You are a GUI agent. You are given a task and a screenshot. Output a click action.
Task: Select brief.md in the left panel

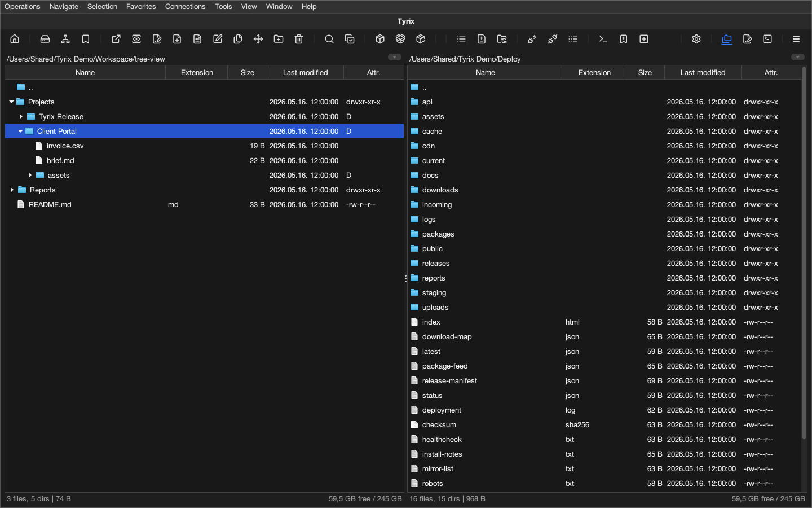point(204,160)
